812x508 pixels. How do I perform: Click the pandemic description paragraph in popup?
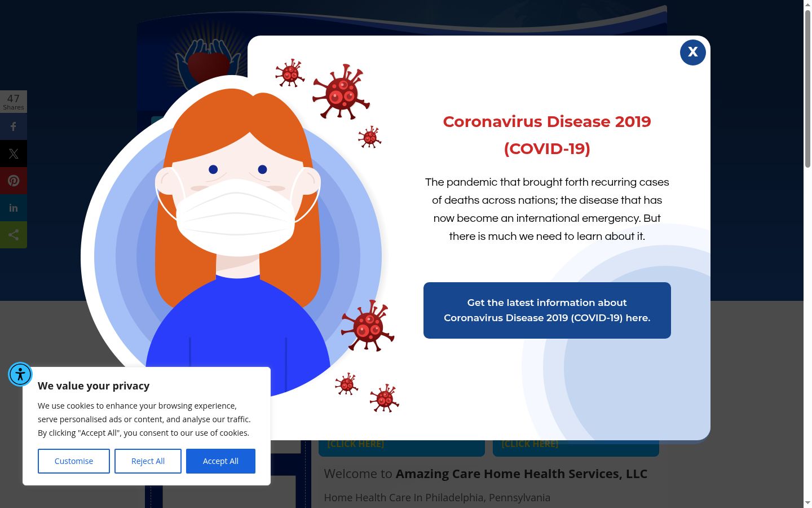click(547, 209)
